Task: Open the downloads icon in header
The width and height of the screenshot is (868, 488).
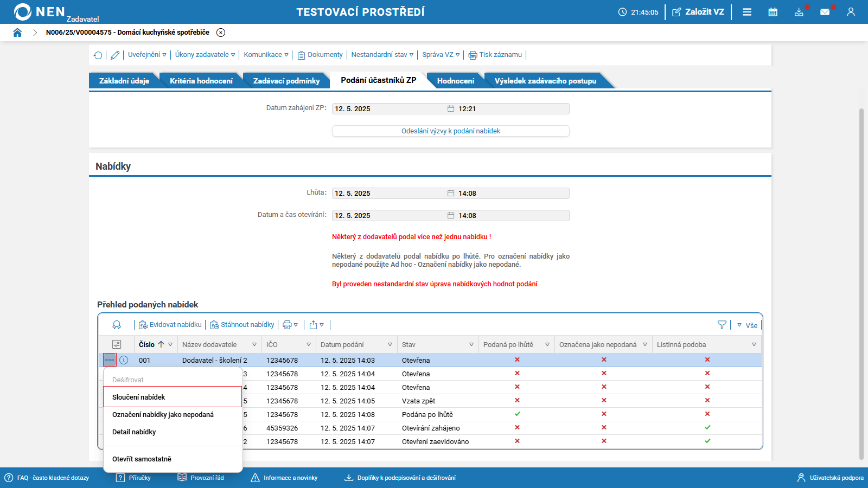Action: click(x=799, y=12)
